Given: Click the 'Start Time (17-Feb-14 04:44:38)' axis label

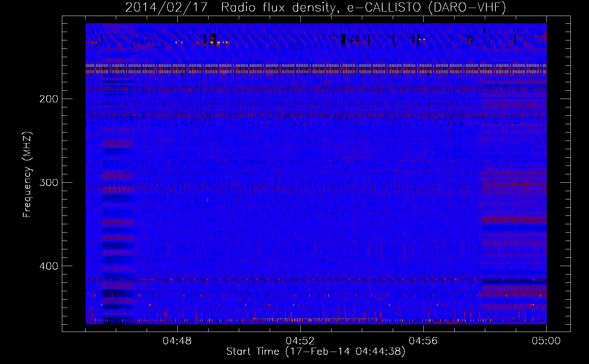Looking at the screenshot, I should point(316,352).
